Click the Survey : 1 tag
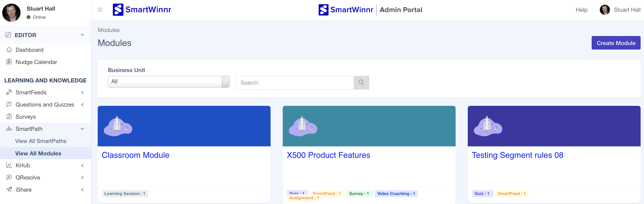 (x=359, y=193)
